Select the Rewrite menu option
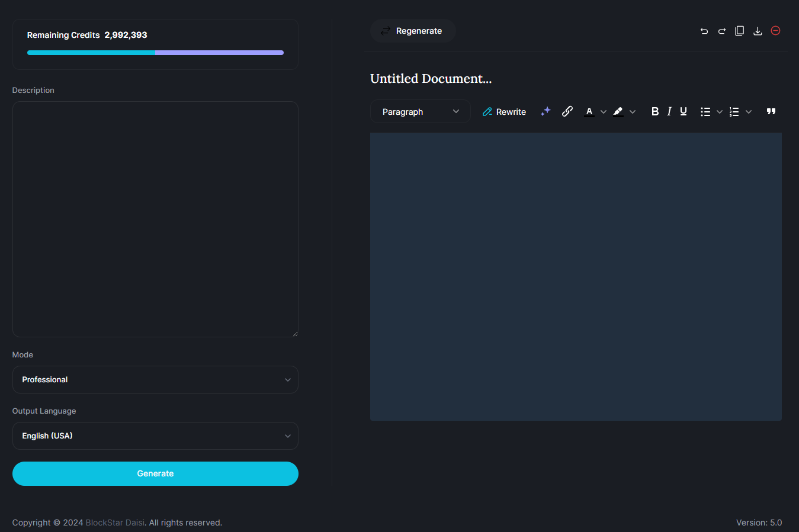Viewport: 799px width, 532px height. click(x=503, y=111)
